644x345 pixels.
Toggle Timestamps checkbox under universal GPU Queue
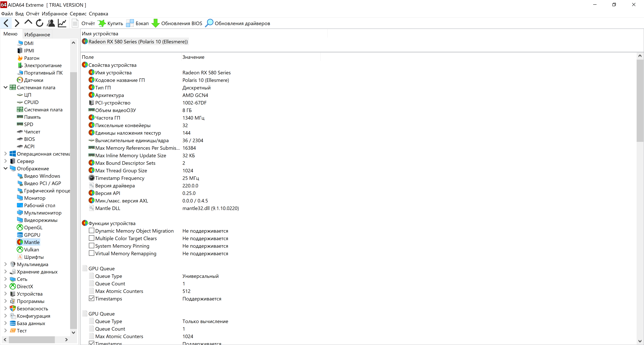tap(92, 298)
